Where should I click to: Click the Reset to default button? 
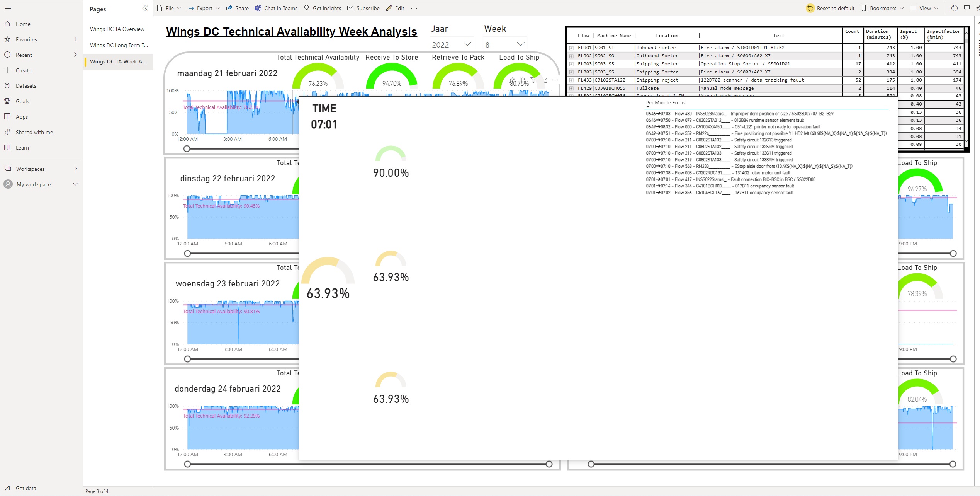point(831,8)
